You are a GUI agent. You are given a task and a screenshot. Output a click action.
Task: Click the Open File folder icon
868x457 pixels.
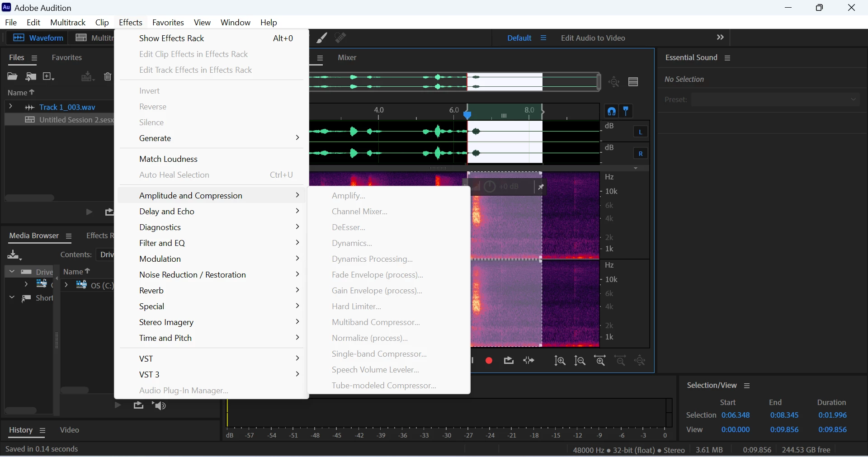[x=12, y=77]
